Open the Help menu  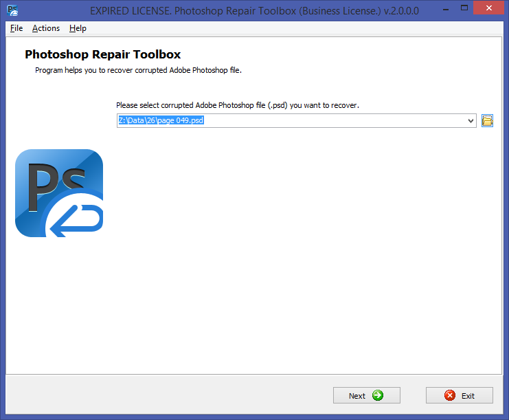point(78,28)
